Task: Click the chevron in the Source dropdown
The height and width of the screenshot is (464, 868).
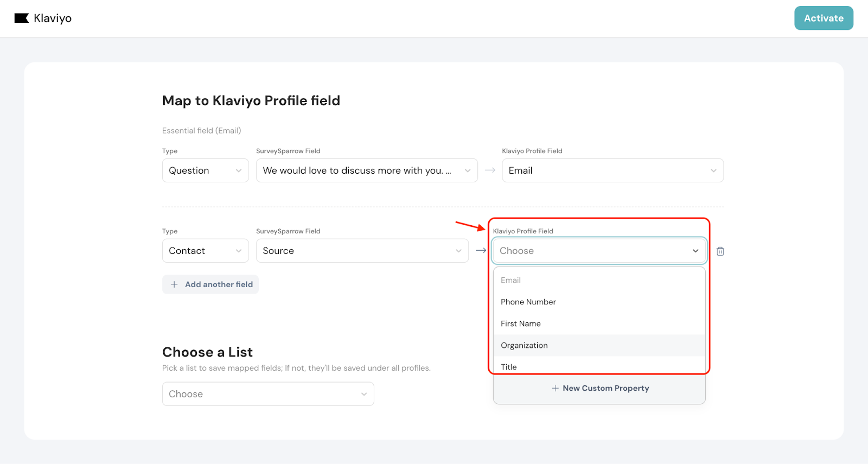Action: tap(458, 251)
